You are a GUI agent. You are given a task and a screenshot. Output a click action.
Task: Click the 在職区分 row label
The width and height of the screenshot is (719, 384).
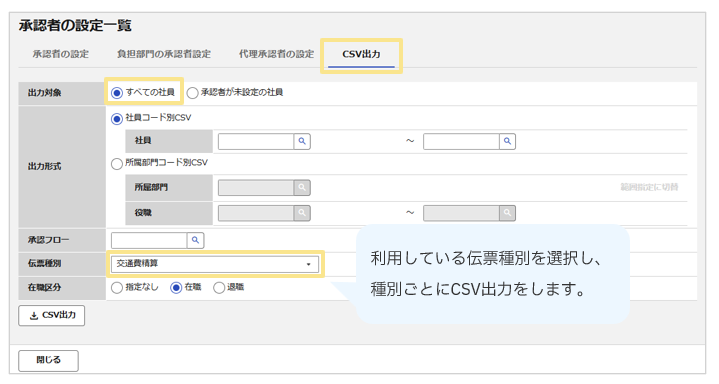(x=44, y=288)
